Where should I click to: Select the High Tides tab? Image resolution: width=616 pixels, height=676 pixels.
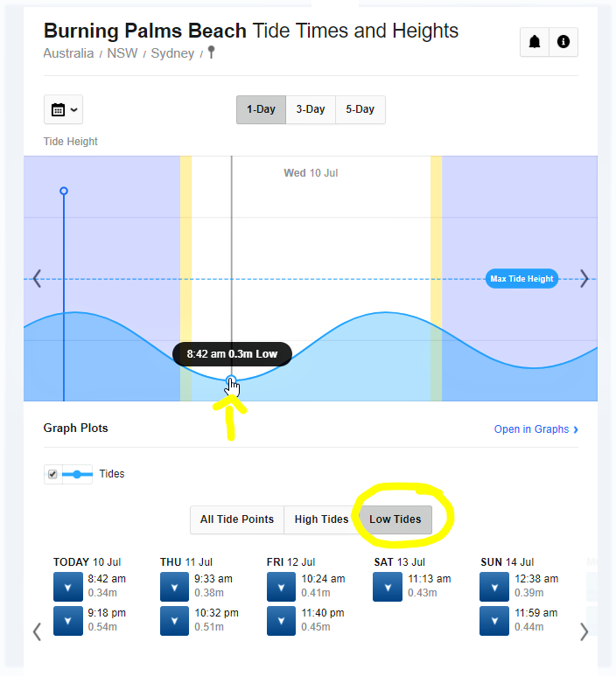[x=321, y=519]
